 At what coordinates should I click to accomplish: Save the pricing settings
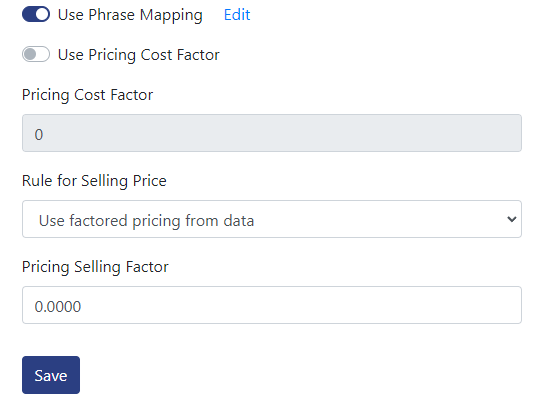coord(51,375)
